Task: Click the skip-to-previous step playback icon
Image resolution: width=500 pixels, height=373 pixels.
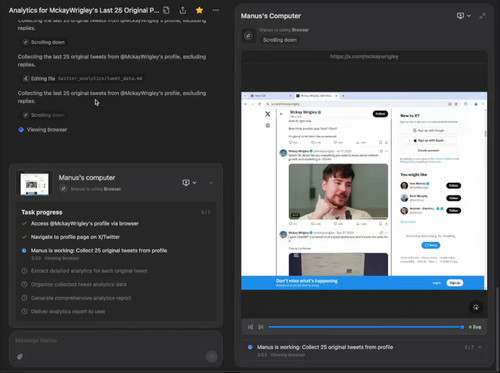Action: pos(250,327)
